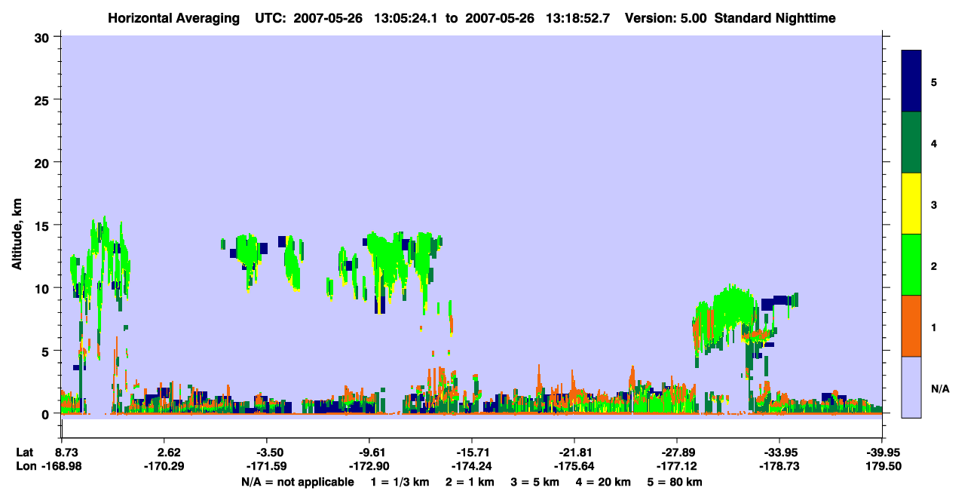Click the y-axis tick label '5'

47,351
